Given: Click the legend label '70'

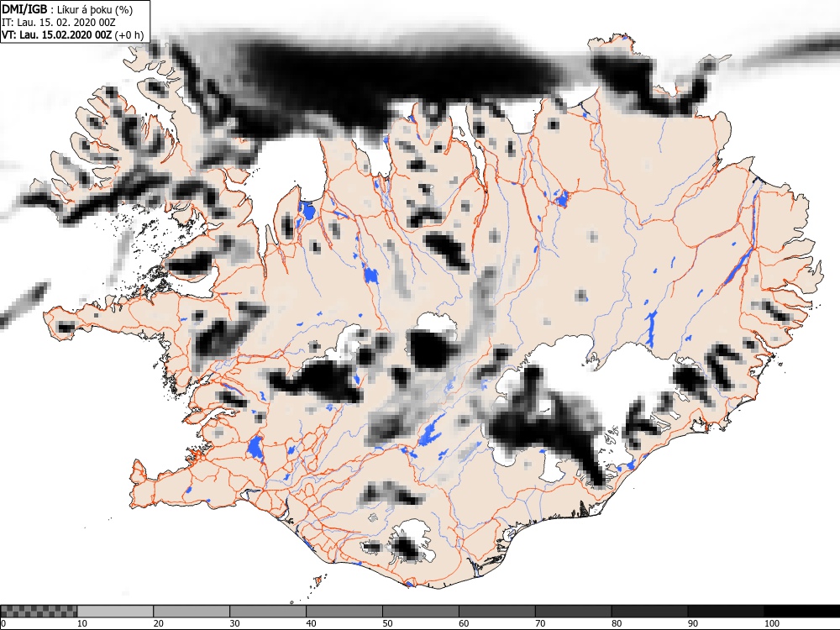Looking at the screenshot, I should [540, 623].
